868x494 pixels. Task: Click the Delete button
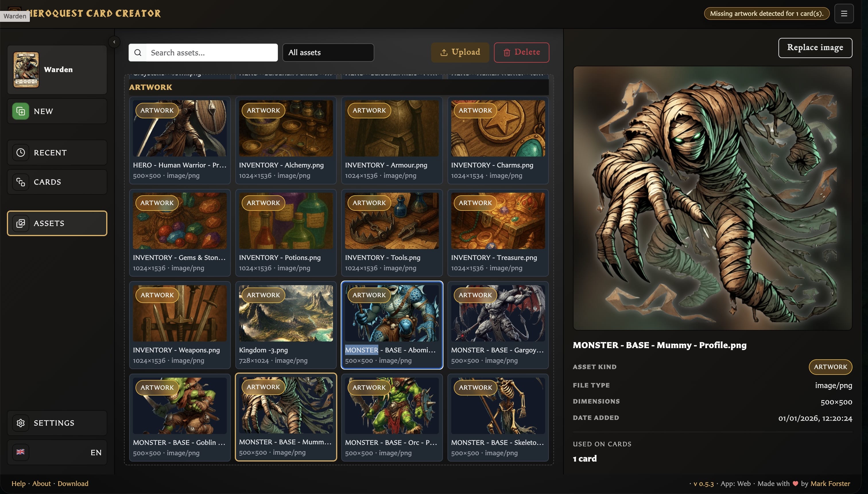(x=522, y=52)
